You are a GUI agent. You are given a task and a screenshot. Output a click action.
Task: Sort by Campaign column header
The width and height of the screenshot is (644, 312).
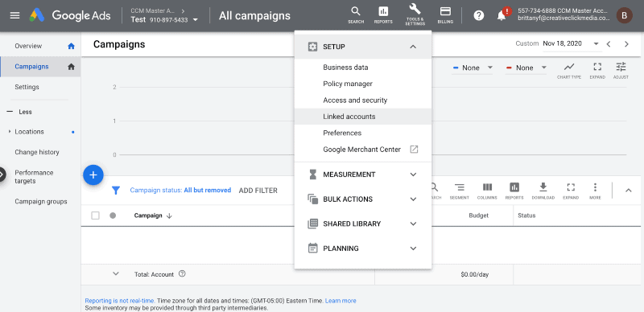click(153, 216)
